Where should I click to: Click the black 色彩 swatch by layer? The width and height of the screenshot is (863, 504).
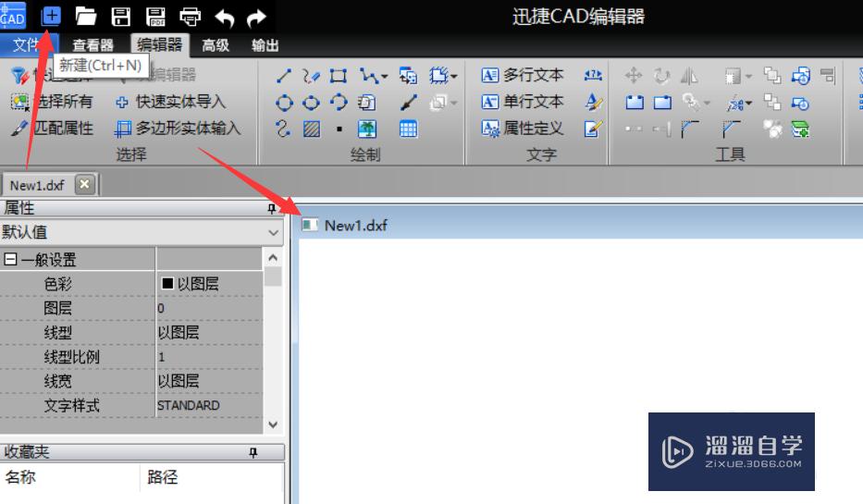(x=167, y=283)
